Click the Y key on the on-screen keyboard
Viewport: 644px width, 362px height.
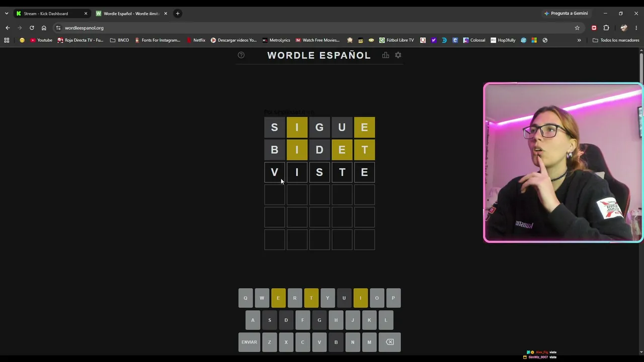(x=328, y=298)
